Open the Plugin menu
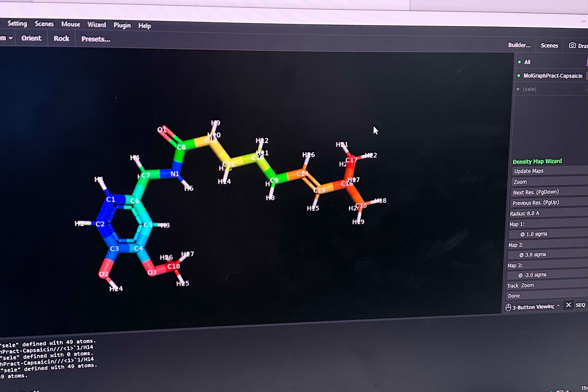This screenshot has height=392, width=588. [x=122, y=25]
